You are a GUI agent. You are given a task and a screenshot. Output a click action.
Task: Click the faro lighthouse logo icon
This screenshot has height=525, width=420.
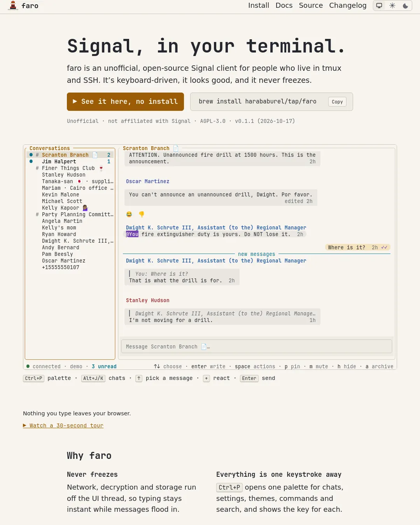coord(13,5)
